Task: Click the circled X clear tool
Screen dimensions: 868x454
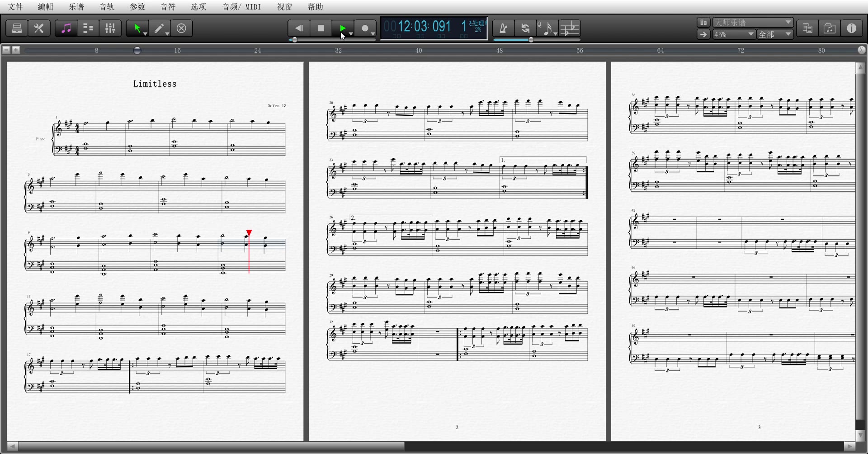Action: 181,28
